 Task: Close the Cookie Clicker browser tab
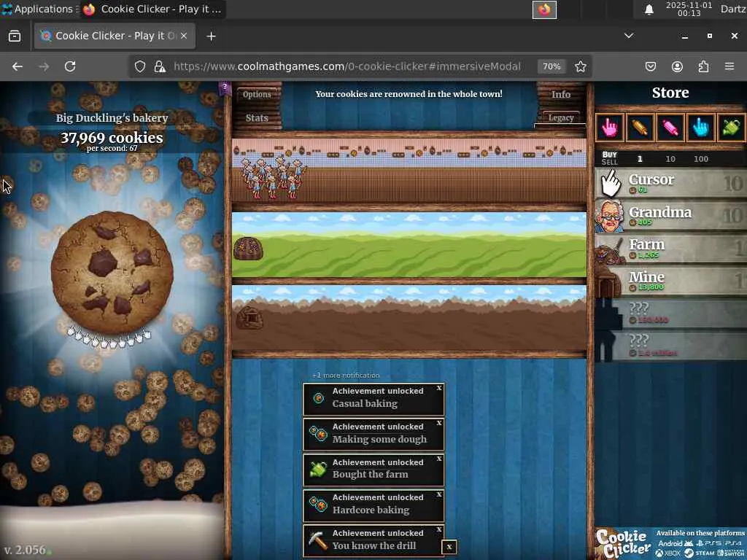click(184, 36)
